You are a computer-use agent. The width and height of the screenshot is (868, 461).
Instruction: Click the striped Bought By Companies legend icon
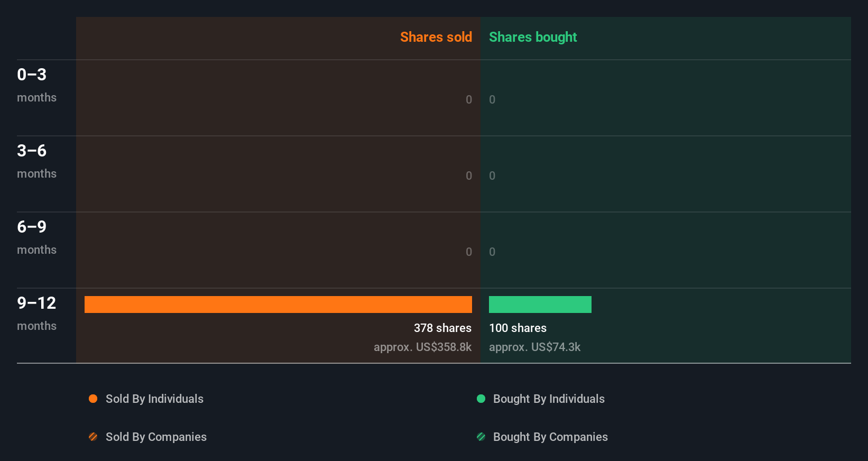click(x=481, y=437)
